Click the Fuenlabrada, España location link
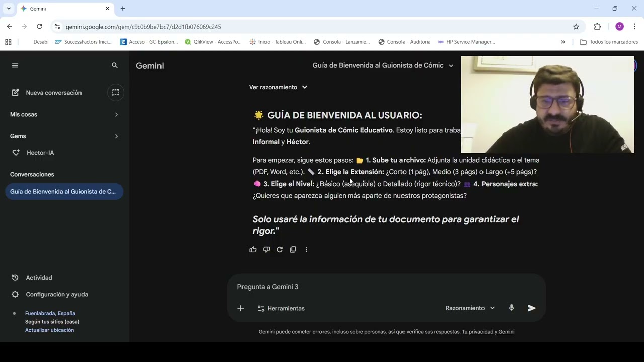Viewport: 644px width, 362px height. coord(50,313)
